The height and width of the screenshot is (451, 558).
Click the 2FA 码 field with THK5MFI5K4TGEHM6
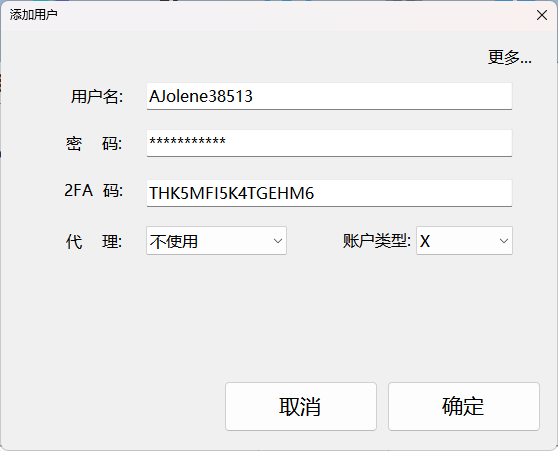click(x=329, y=193)
